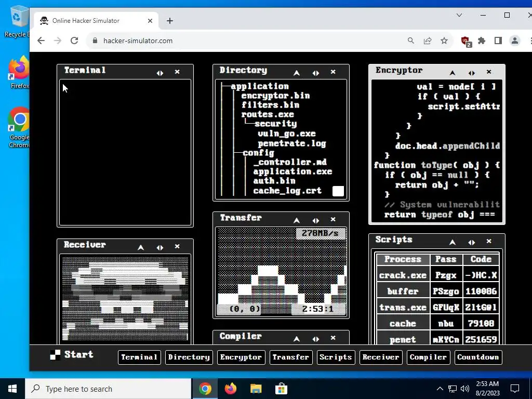
Task: Click the trans.exe process cell in Scripts
Action: tap(403, 308)
